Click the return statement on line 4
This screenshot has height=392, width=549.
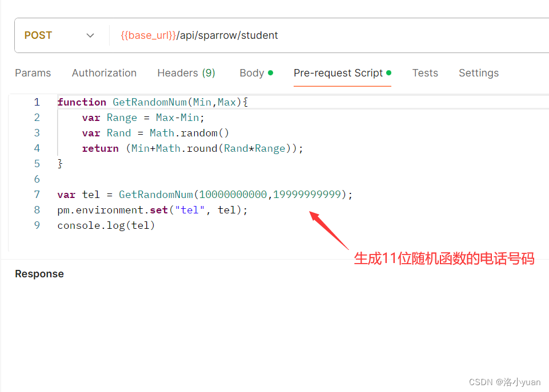click(193, 148)
